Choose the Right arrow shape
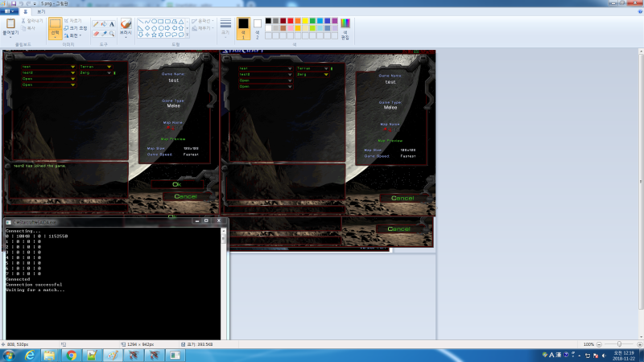644x362 pixels. (x=167, y=28)
